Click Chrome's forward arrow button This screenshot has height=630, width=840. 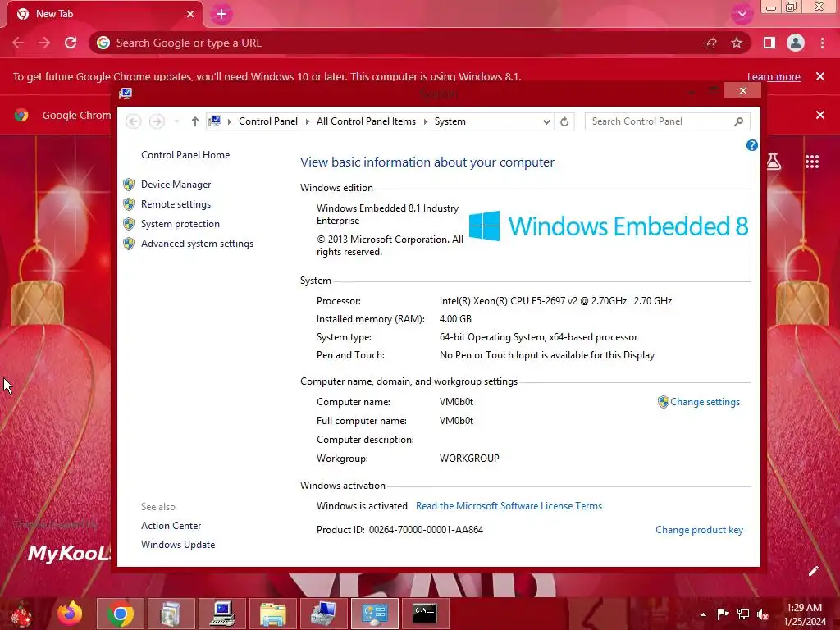pyautogui.click(x=44, y=43)
